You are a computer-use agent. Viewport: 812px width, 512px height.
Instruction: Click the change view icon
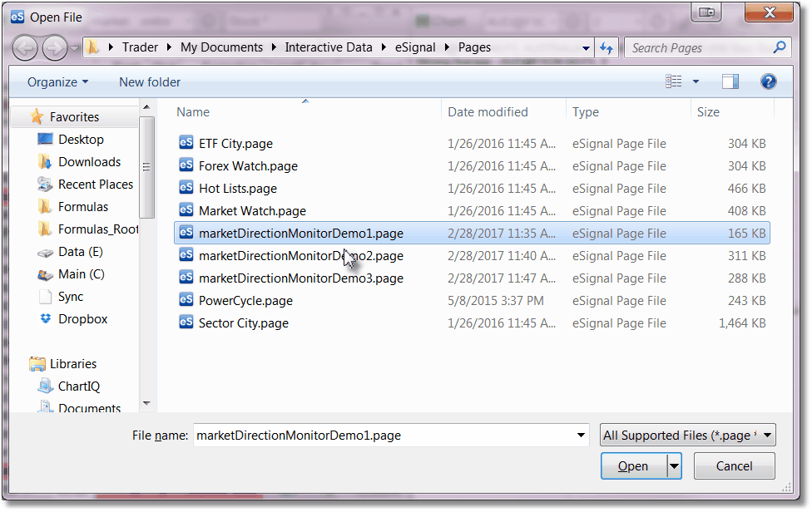coord(673,81)
